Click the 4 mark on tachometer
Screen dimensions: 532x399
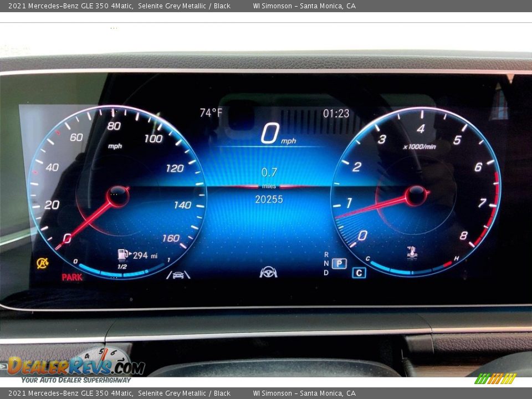[421, 129]
